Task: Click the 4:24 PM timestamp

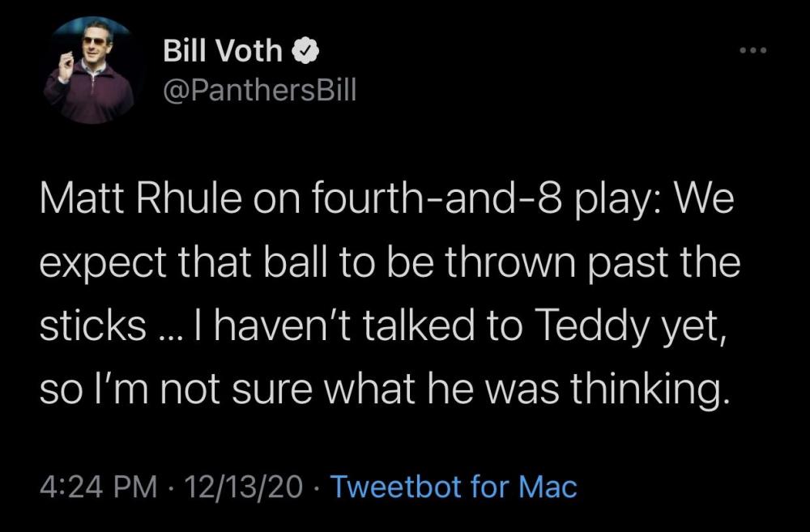Action: [x=98, y=487]
